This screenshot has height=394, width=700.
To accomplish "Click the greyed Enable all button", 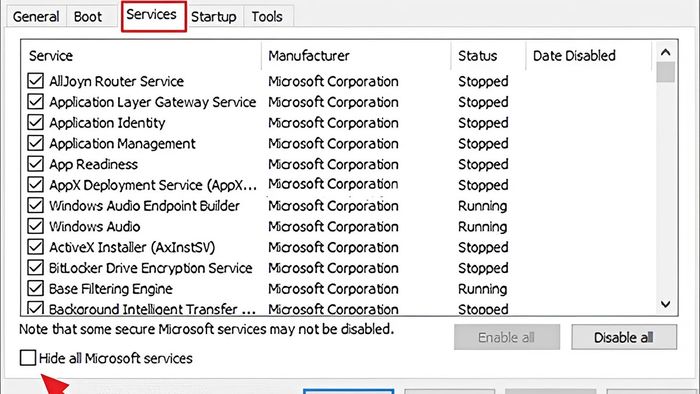I will point(507,337).
